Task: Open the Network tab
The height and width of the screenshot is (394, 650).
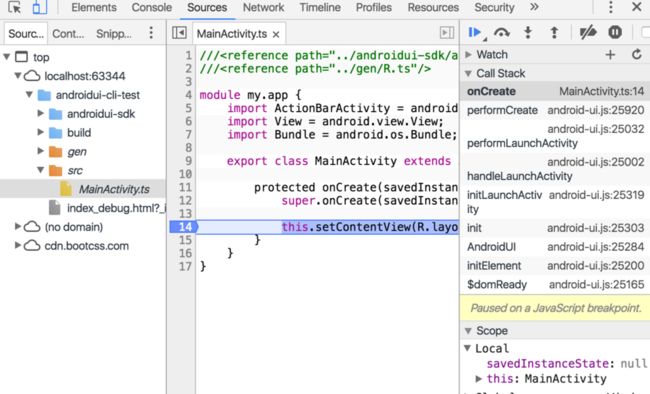Action: [263, 7]
